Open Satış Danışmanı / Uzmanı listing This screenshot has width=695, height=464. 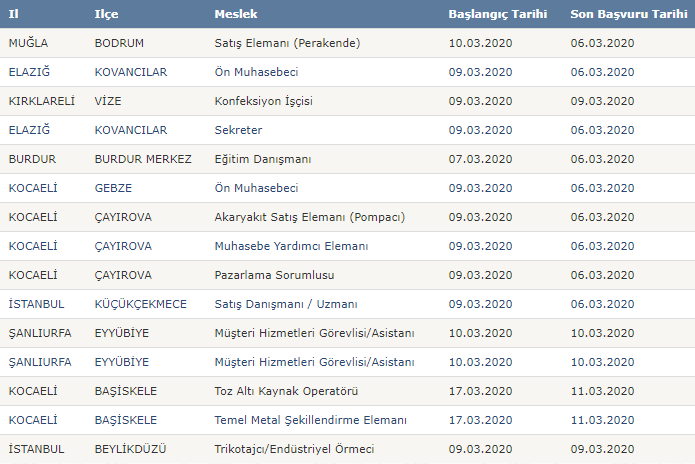286,304
